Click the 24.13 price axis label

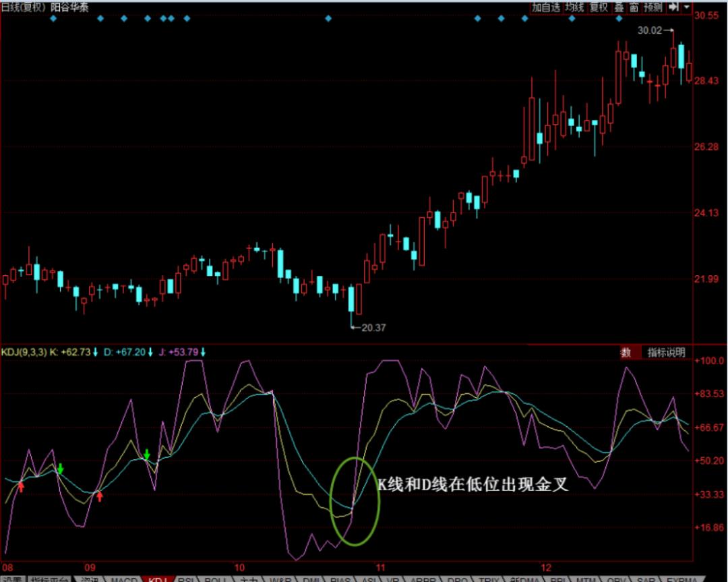(706, 212)
